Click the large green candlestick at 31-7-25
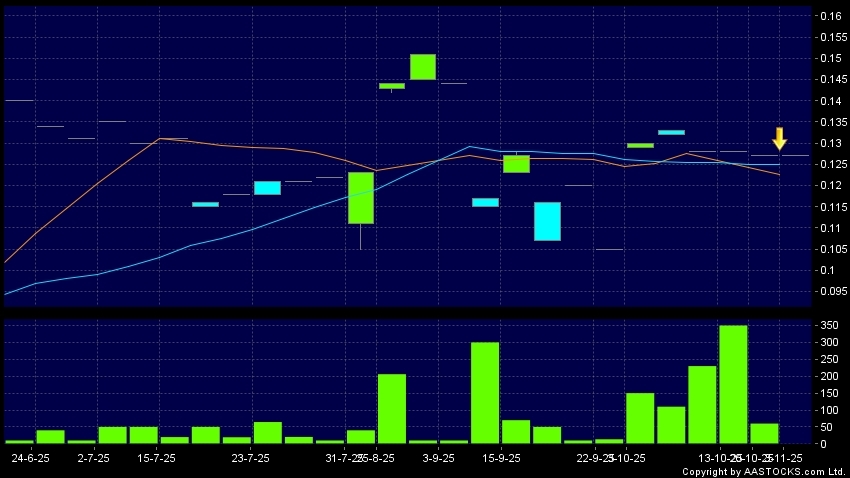Viewport: 850px width, 478px height. [361, 198]
